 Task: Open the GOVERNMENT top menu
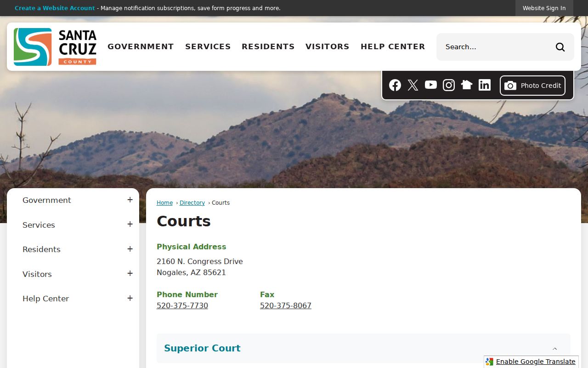click(x=141, y=46)
